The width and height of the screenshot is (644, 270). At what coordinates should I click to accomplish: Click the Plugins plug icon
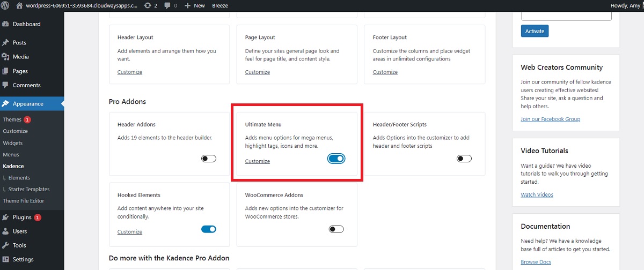click(x=5, y=217)
